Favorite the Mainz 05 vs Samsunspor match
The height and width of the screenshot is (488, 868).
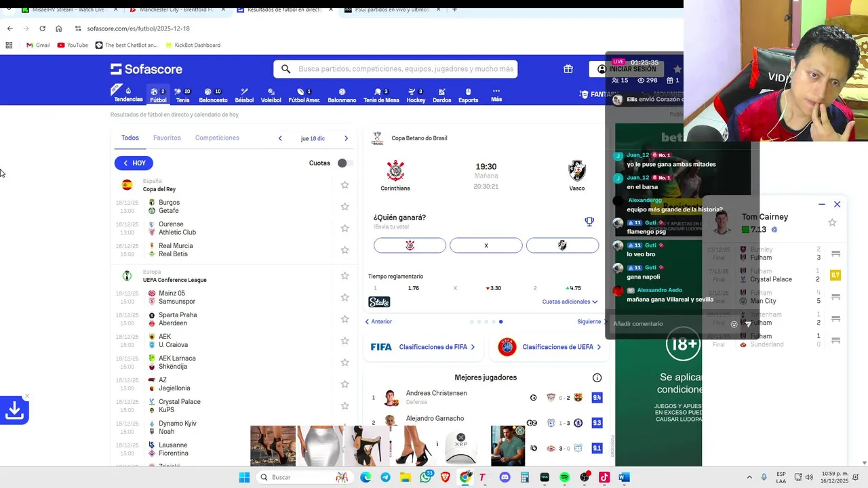click(344, 298)
